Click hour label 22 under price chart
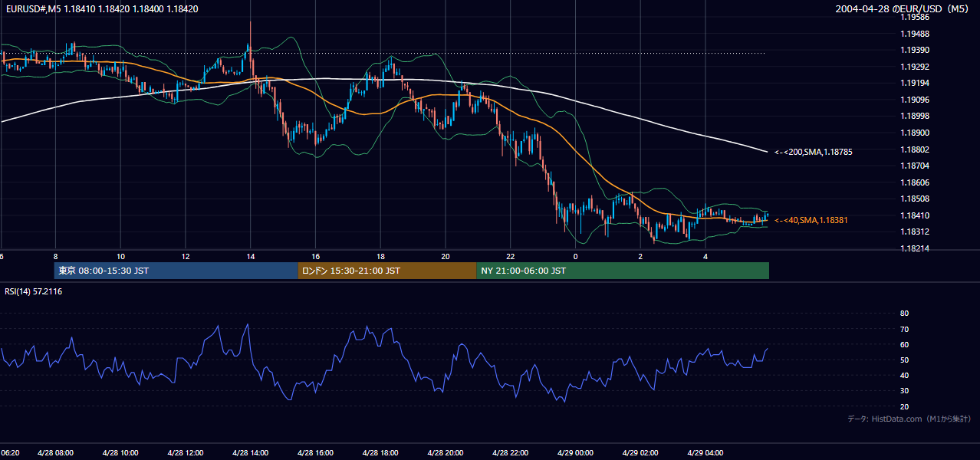 511,256
